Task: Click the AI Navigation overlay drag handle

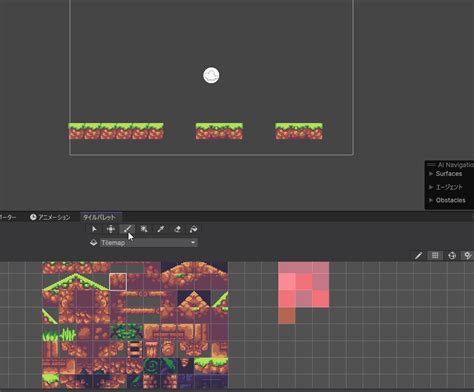Action: click(431, 165)
